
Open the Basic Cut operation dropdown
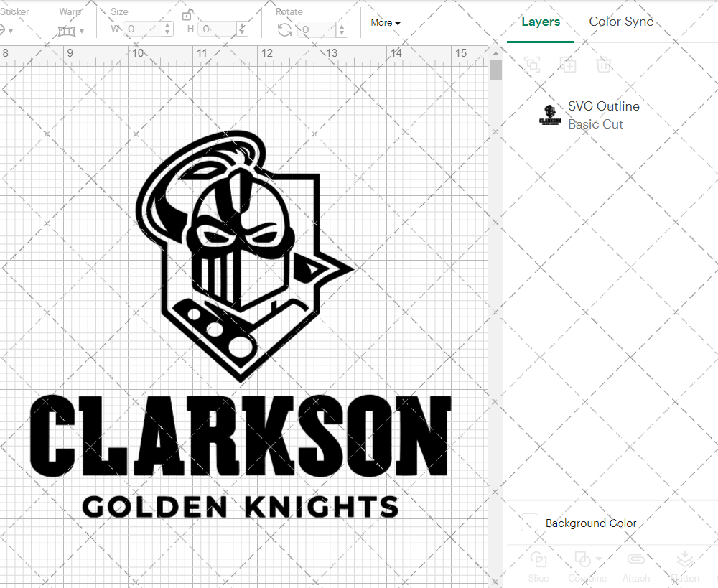point(596,123)
